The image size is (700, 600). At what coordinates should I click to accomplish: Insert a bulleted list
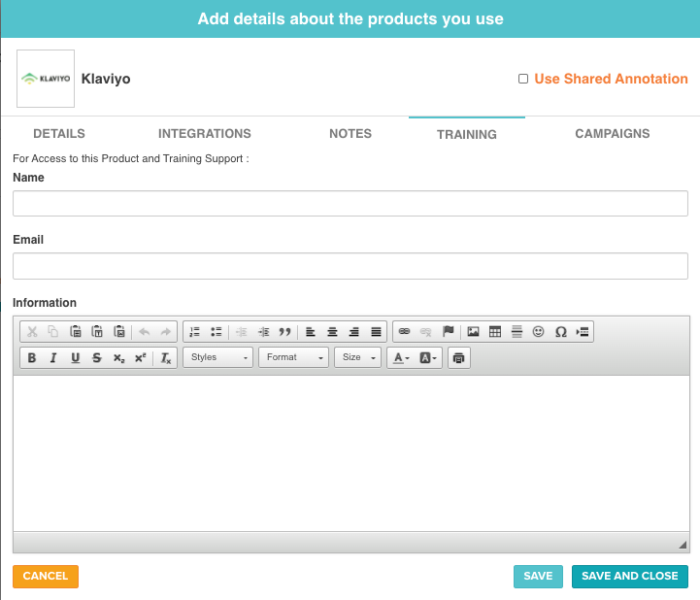[x=217, y=332]
